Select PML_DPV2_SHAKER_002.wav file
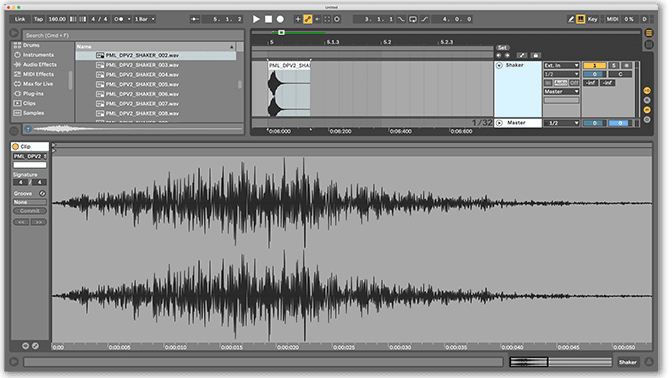Viewport: 672px width, 378px height. [156, 55]
